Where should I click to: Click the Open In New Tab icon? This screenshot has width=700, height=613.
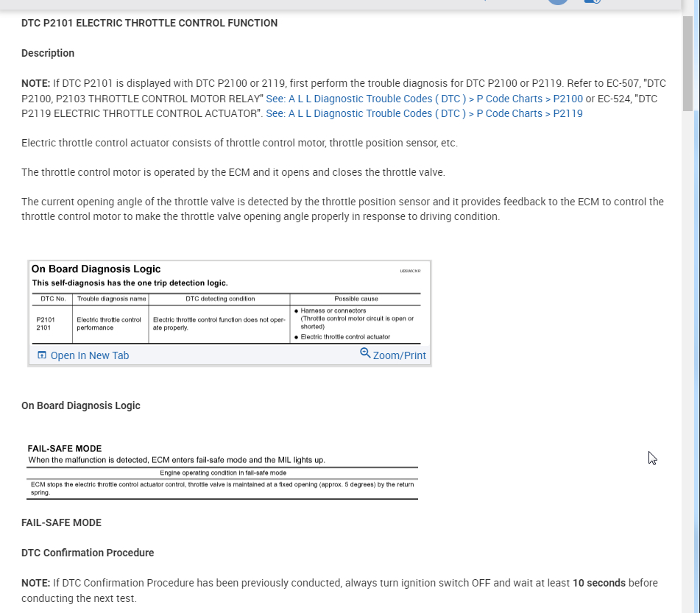coord(41,355)
